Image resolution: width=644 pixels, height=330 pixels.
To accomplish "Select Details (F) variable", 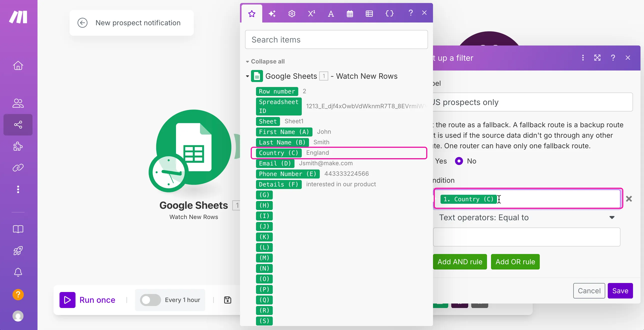I will coord(279,184).
